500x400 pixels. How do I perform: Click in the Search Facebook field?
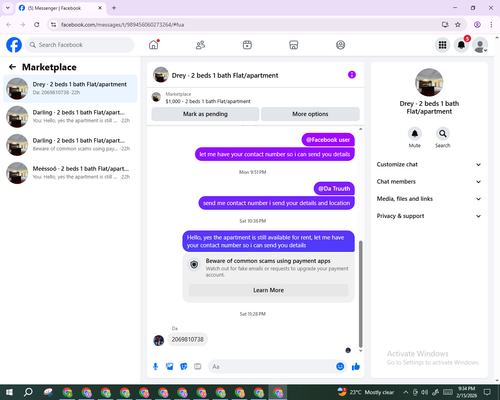click(80, 45)
